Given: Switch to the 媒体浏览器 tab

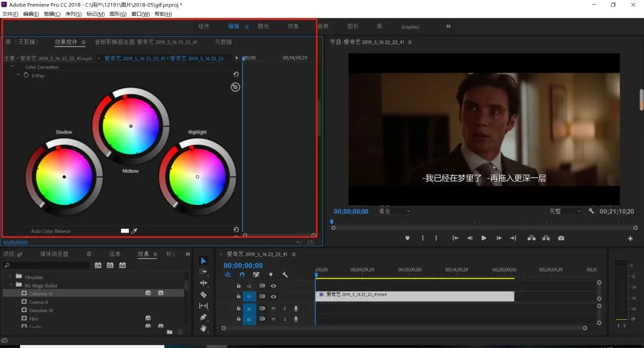Looking at the screenshot, I should [x=54, y=254].
